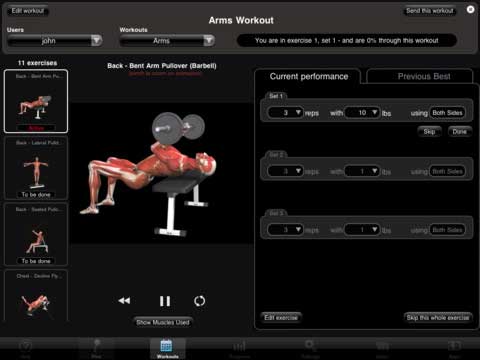The height and width of the screenshot is (360, 480).
Task: Toggle Set 1 Both Sides option
Action: click(447, 113)
